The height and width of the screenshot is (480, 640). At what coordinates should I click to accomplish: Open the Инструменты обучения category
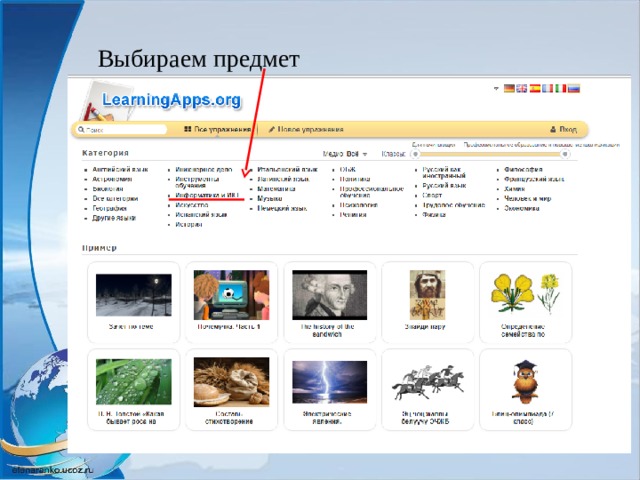[197, 182]
